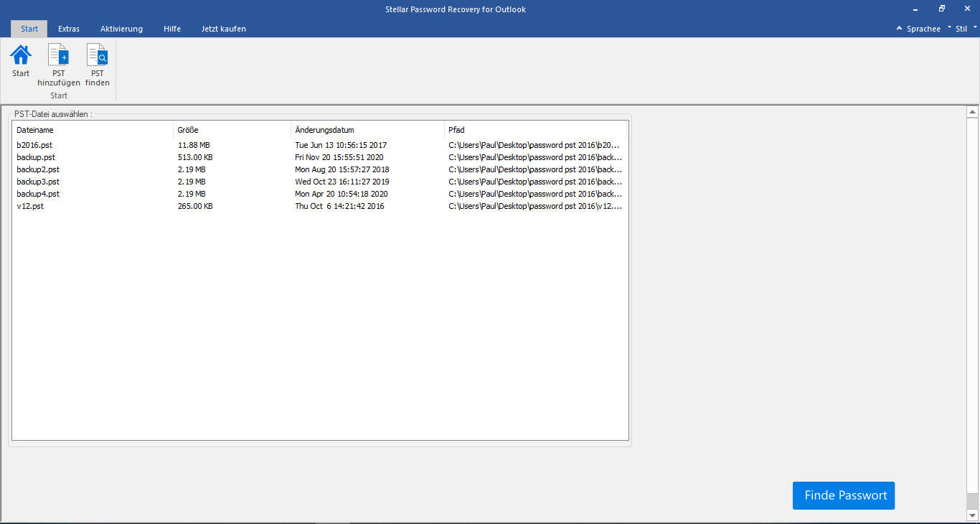Close the Stellar Password Recovery window
This screenshot has height=524, width=980.
[967, 9]
